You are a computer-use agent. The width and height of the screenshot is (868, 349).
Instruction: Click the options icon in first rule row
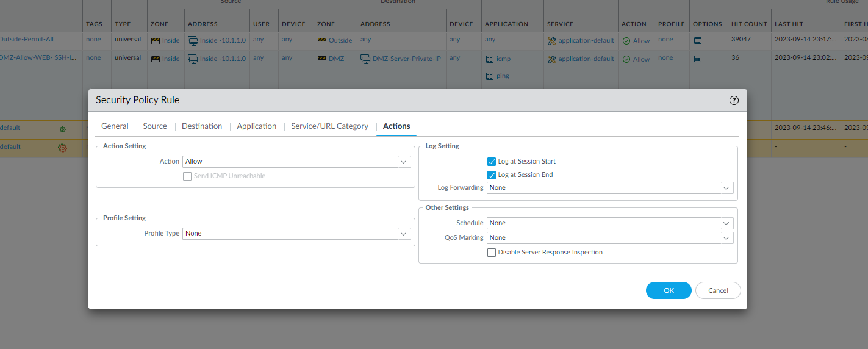pyautogui.click(x=698, y=41)
